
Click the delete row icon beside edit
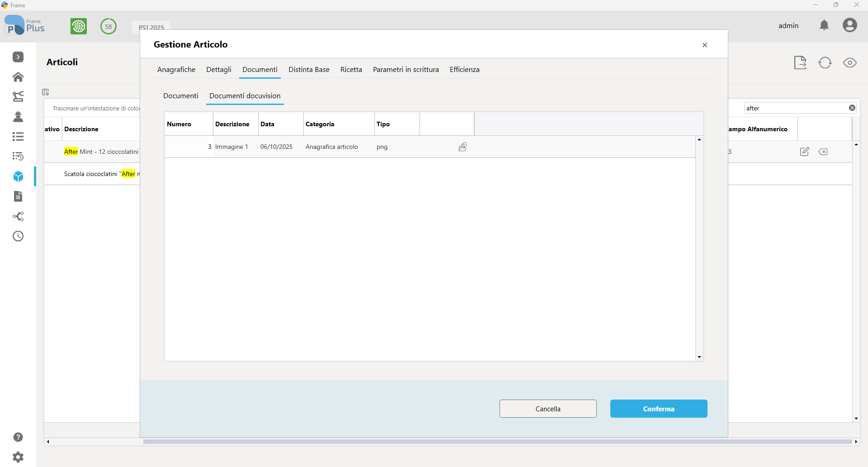[823, 152]
